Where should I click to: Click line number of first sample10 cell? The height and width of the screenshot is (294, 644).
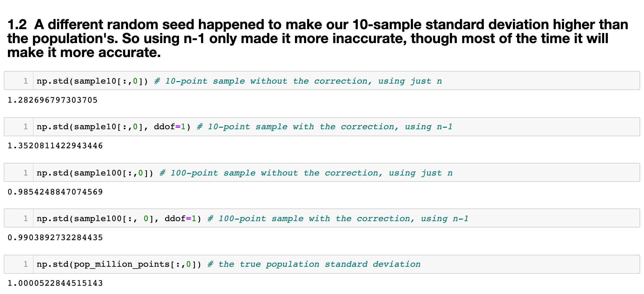tap(26, 81)
